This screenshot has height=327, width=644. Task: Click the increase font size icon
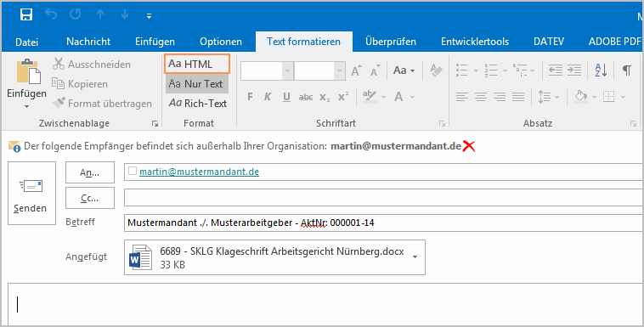356,70
